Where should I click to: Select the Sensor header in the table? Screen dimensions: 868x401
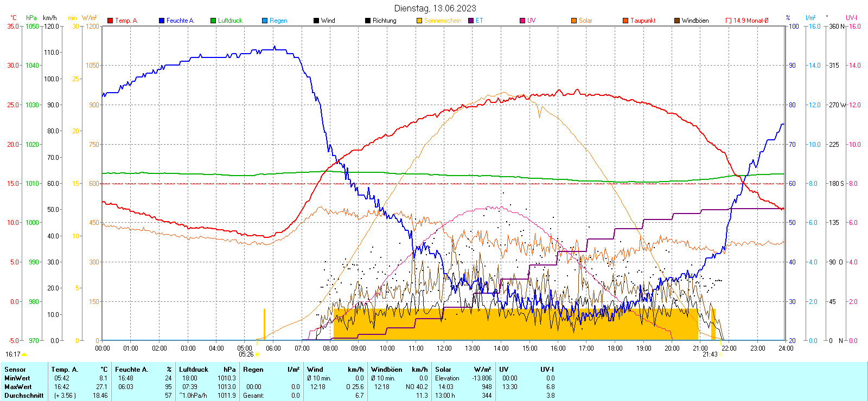[x=15, y=370]
